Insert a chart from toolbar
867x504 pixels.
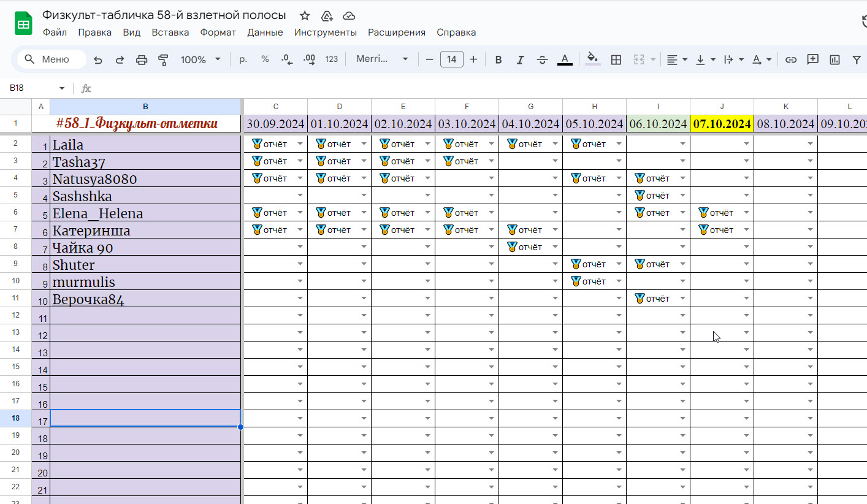click(835, 59)
